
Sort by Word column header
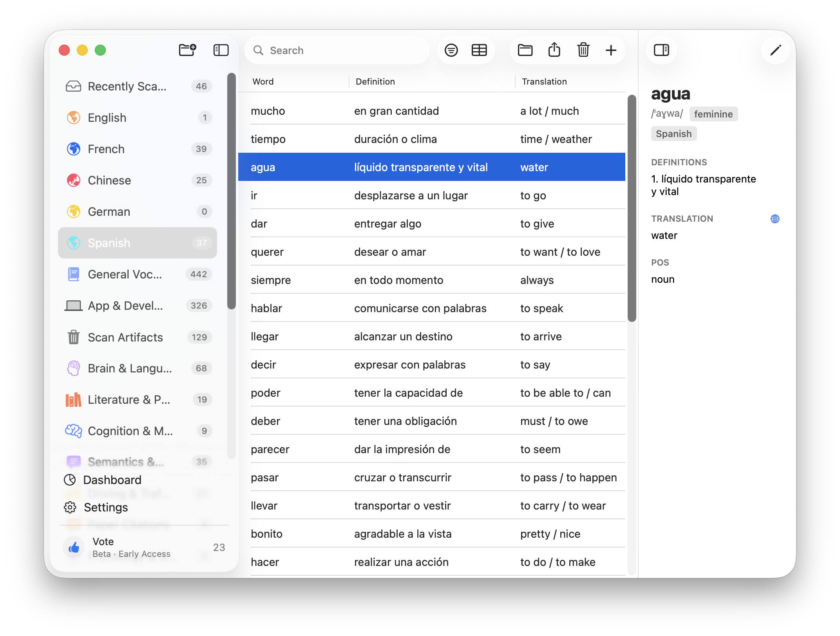click(263, 81)
